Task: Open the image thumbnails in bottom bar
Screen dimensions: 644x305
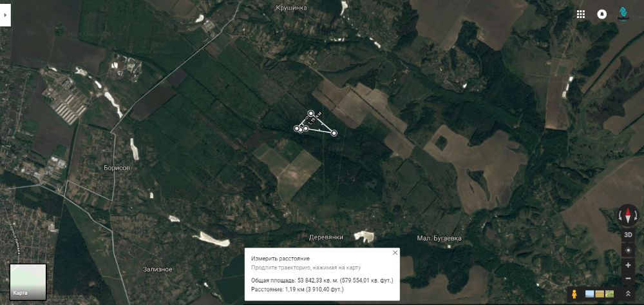Action: [x=599, y=293]
